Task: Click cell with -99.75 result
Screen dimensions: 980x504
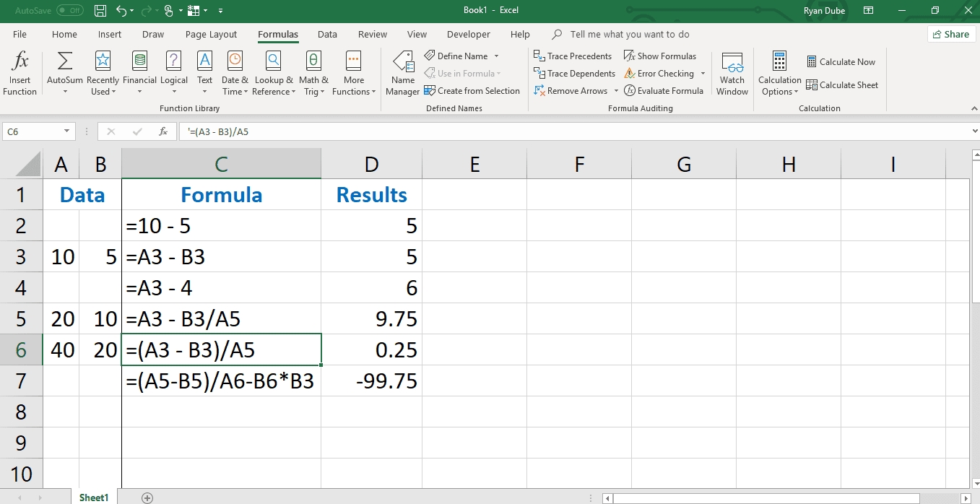Action: tap(371, 381)
